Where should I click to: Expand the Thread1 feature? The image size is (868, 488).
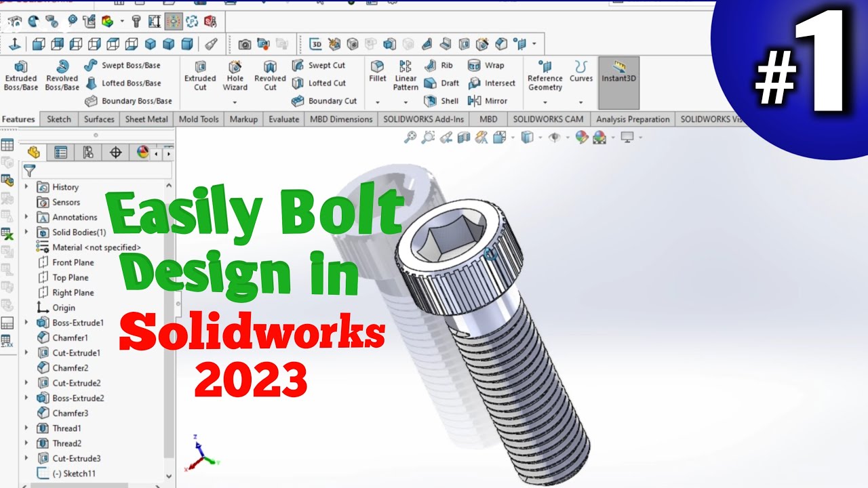(26, 428)
